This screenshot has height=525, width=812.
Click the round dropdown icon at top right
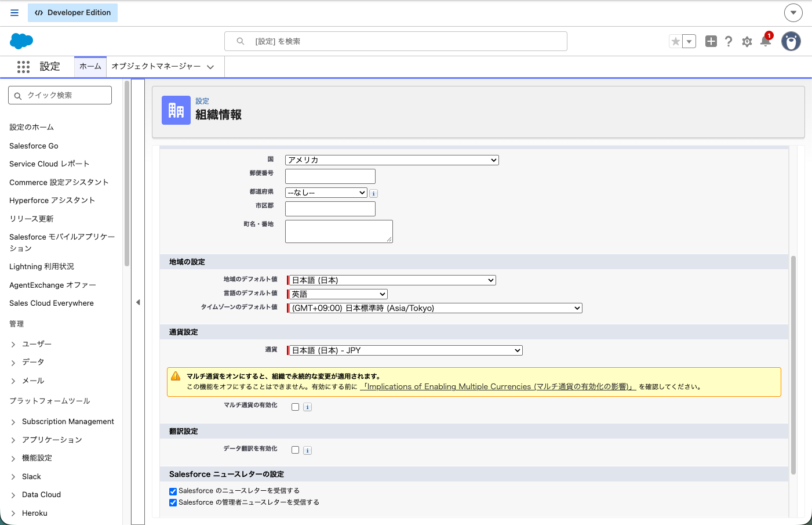[793, 12]
